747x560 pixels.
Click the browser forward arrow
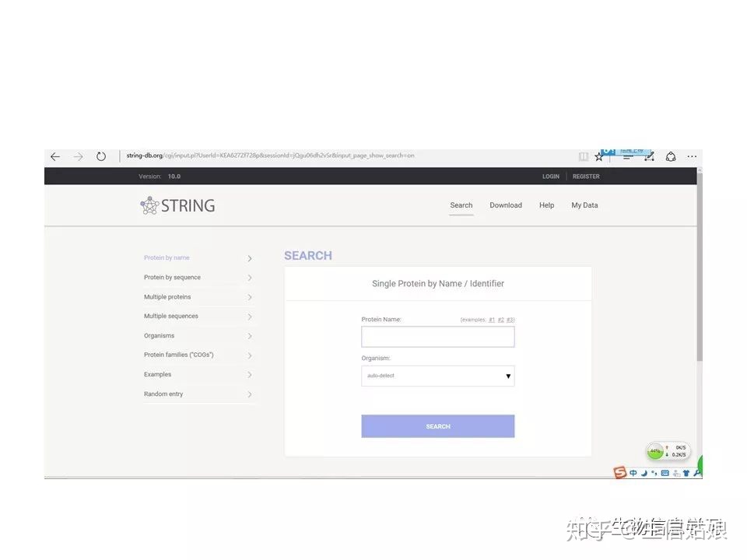79,156
